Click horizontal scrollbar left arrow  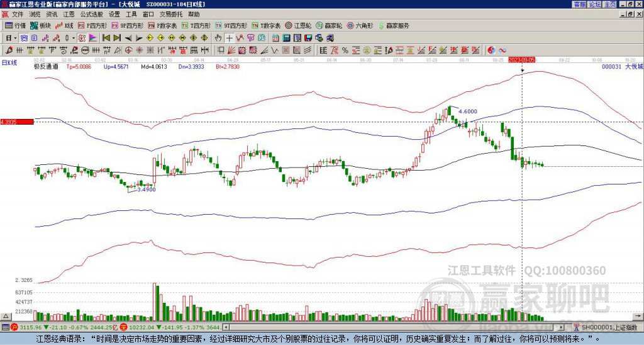[226, 327]
